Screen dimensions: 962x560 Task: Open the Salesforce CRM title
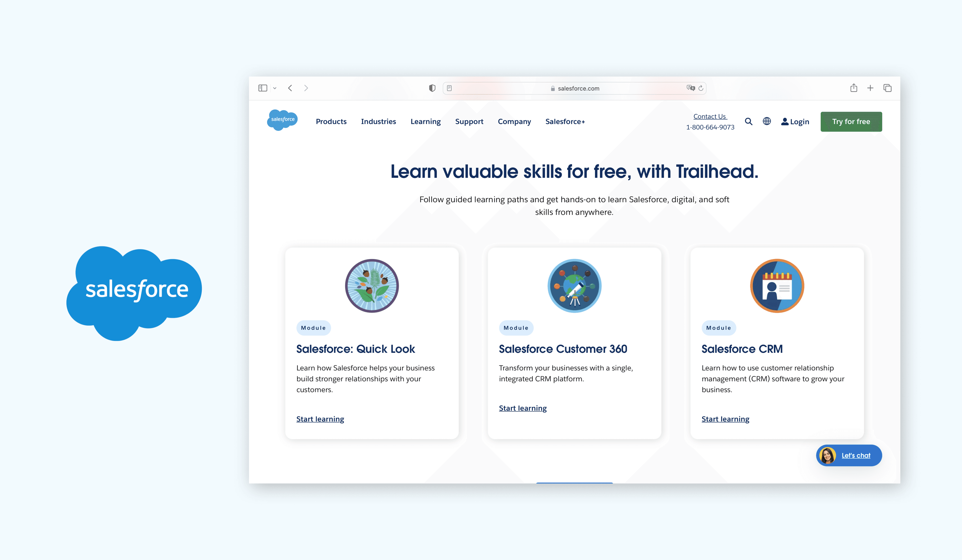point(742,349)
